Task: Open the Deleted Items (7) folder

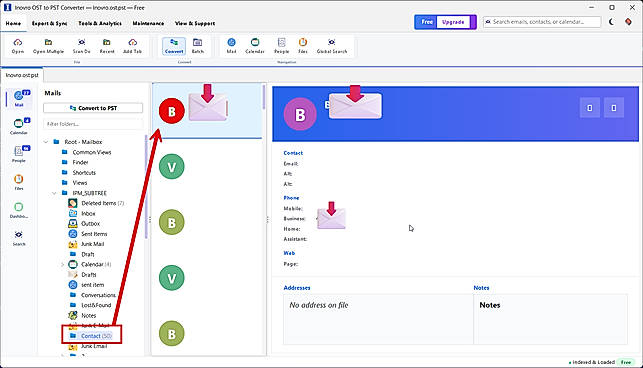Action: pyautogui.click(x=103, y=203)
